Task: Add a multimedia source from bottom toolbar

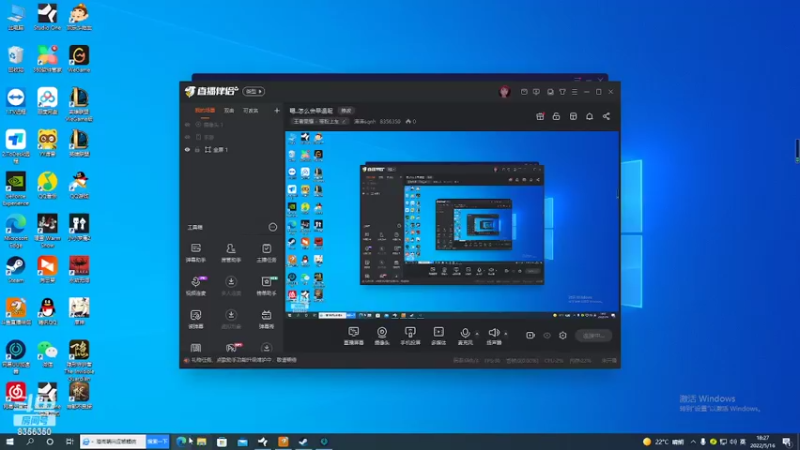Action: tap(438, 336)
